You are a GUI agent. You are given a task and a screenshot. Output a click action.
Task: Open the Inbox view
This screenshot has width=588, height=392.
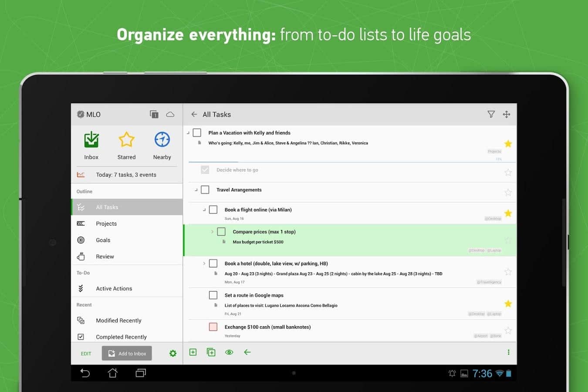tap(91, 145)
